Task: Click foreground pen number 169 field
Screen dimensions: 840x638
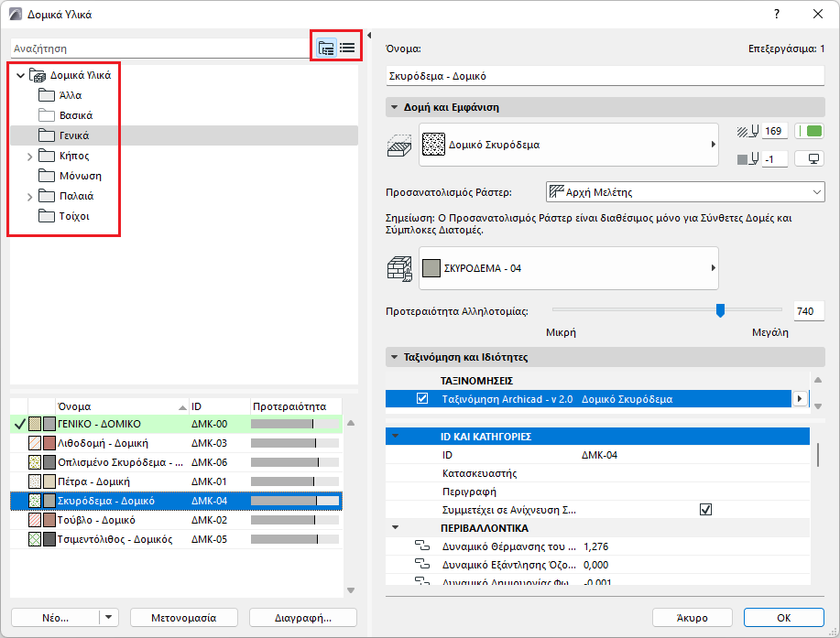Action: tap(774, 131)
